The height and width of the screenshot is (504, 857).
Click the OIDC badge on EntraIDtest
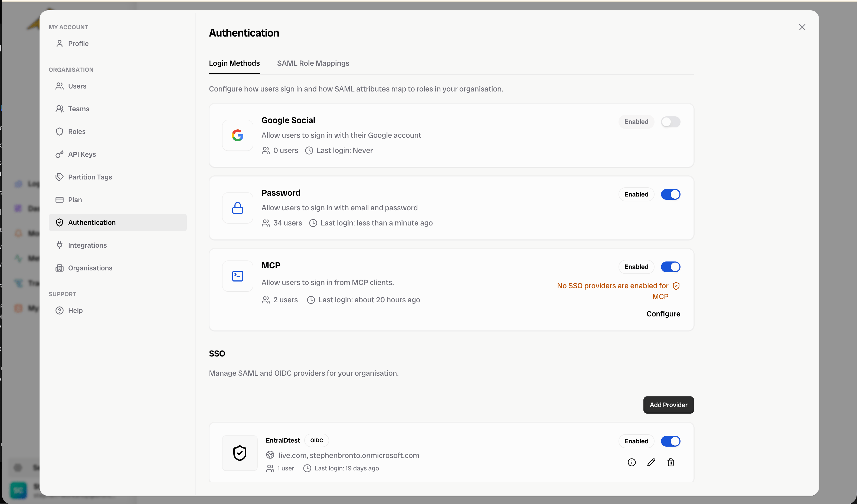[317, 440]
